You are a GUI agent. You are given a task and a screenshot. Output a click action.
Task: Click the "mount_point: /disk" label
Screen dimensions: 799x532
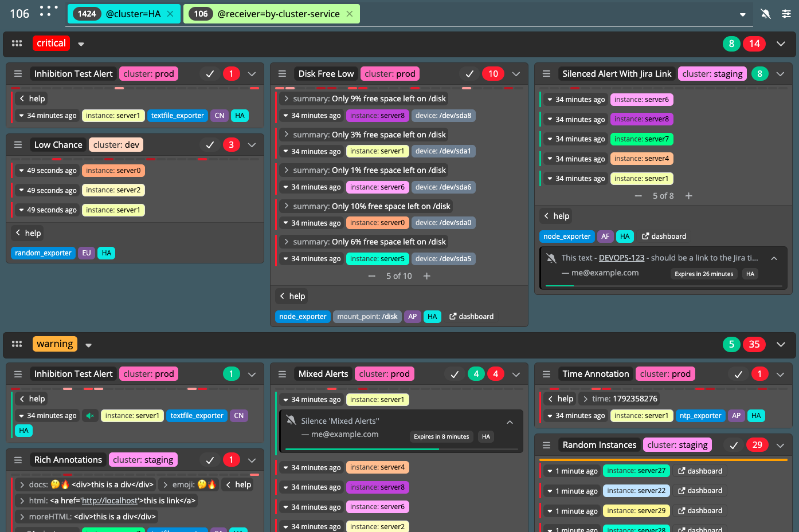click(367, 317)
